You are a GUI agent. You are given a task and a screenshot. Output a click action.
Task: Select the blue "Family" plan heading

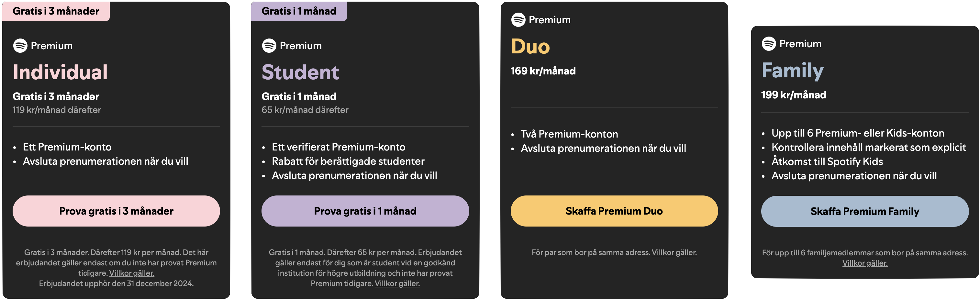coord(792,70)
